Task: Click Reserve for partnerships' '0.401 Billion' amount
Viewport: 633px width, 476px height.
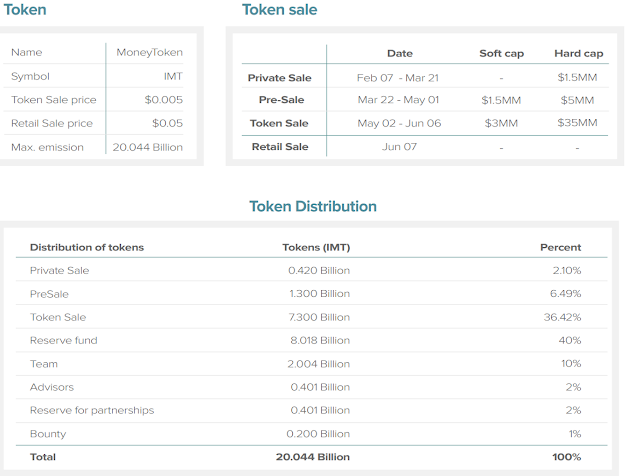Action: click(320, 410)
